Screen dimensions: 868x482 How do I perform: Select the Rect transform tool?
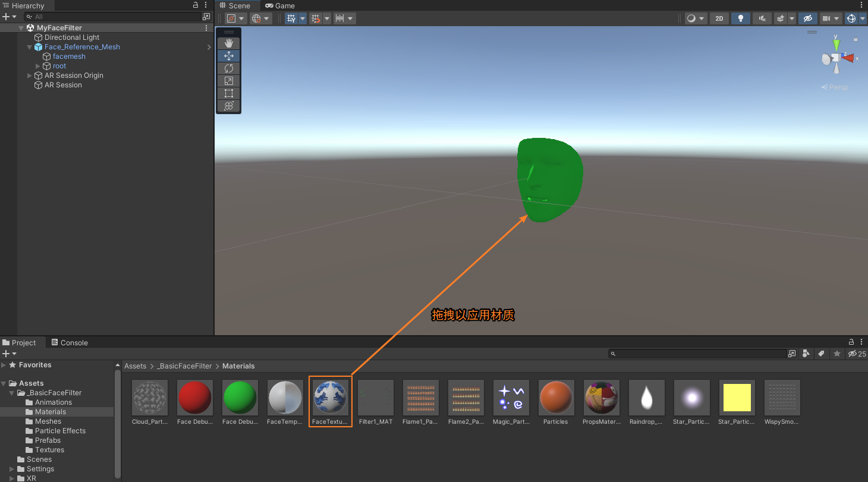(229, 93)
